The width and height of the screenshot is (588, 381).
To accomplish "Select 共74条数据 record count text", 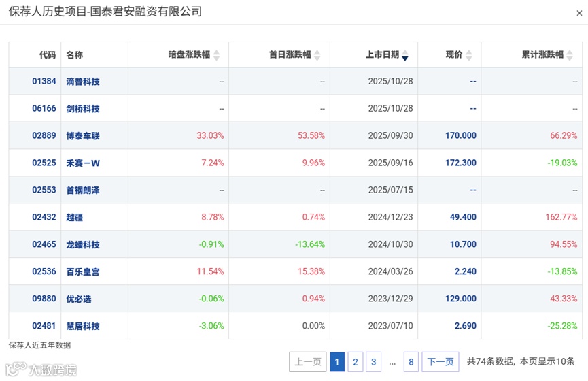I will [x=490, y=361].
